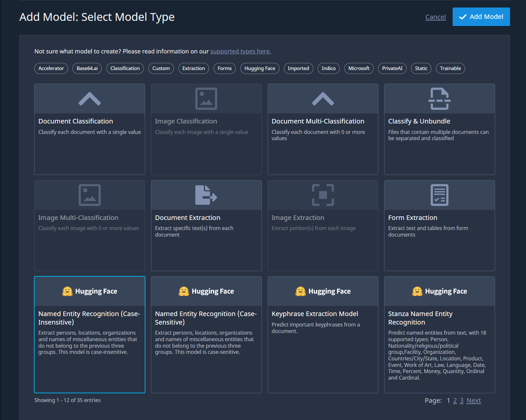The width and height of the screenshot is (526, 420).
Task: Click Hugging Face emoji on Stanza NER card
Action: click(417, 291)
